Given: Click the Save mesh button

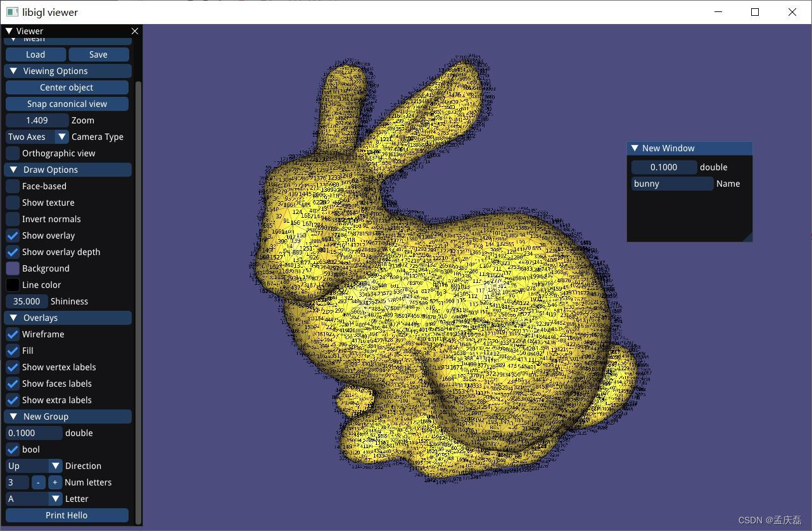Looking at the screenshot, I should (98, 54).
